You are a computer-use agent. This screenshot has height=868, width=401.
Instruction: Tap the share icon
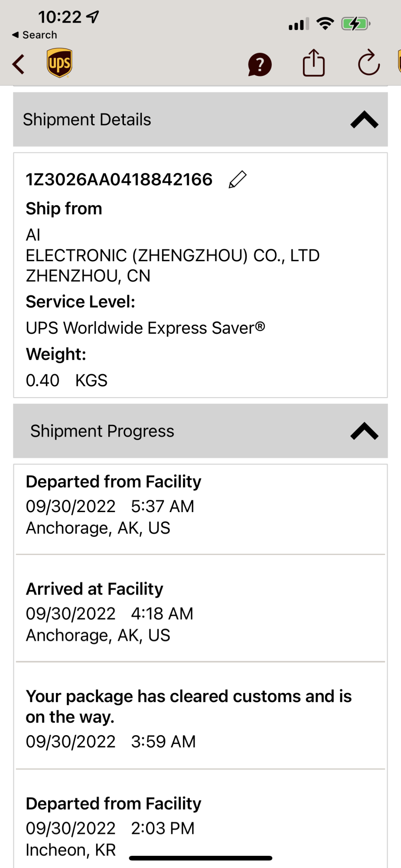click(x=313, y=63)
